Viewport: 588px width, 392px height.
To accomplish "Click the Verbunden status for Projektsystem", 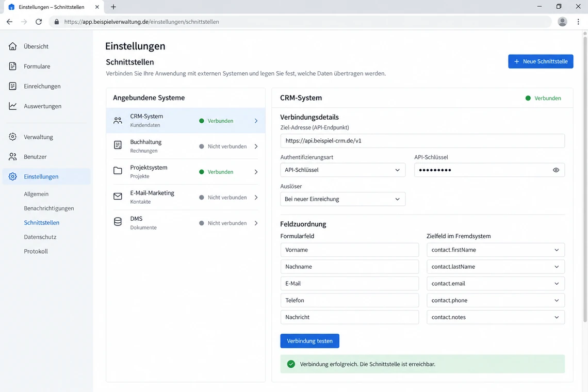I will coord(216,172).
